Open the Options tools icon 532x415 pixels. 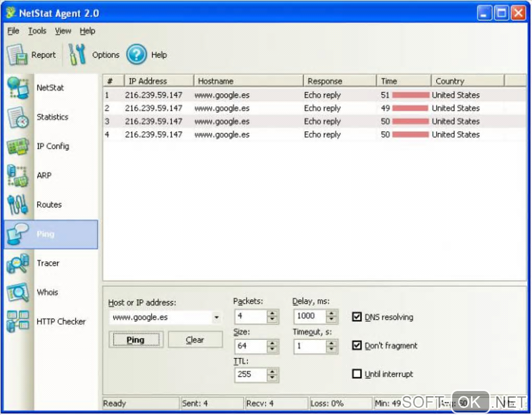point(77,54)
